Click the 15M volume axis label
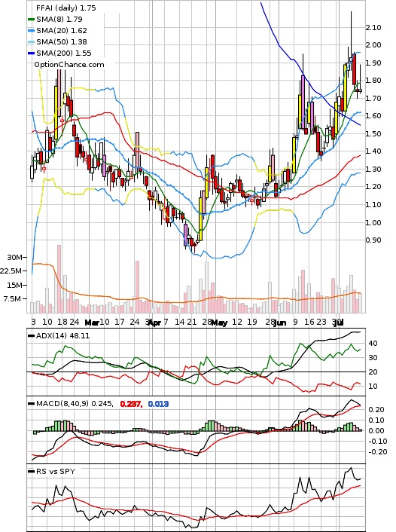Screen dimensions: 396x532 pyautogui.click(x=14, y=285)
